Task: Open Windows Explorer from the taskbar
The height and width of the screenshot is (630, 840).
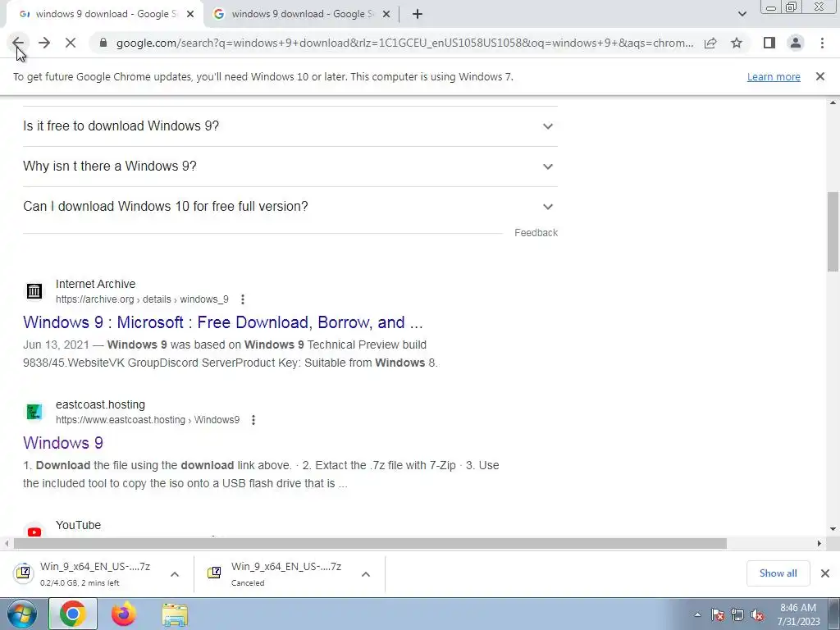Action: tap(176, 614)
